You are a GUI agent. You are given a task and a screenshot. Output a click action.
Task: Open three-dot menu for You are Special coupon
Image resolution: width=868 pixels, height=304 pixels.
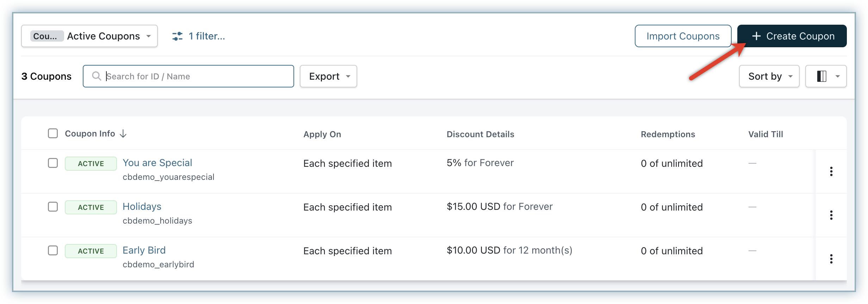831,171
